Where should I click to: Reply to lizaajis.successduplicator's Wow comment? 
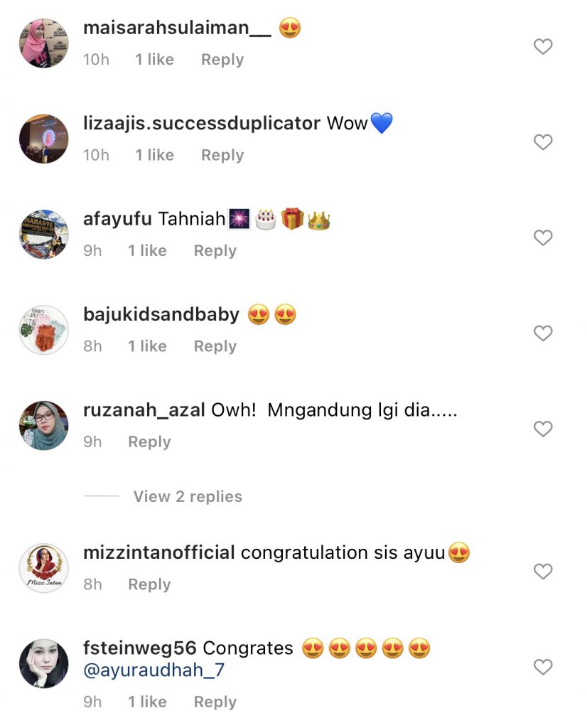click(222, 155)
